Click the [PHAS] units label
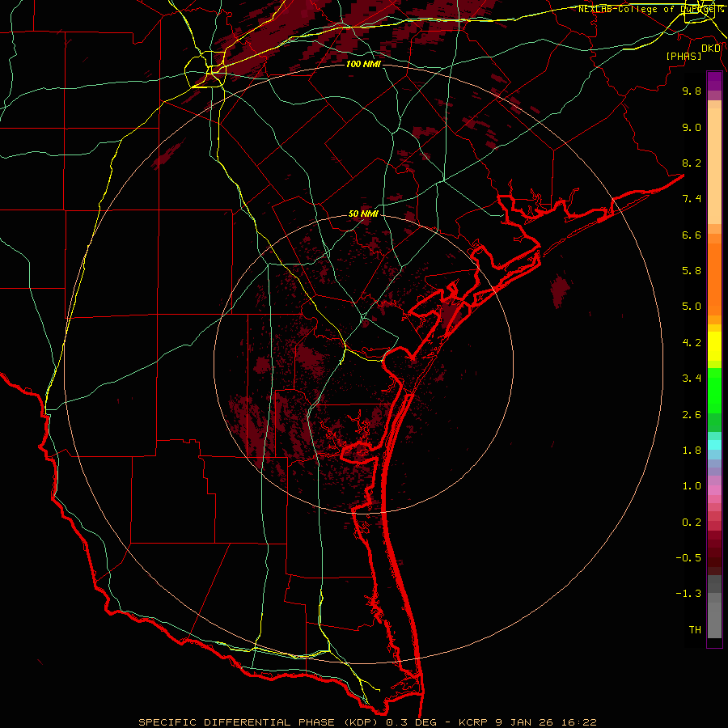Image resolution: width=728 pixels, height=728 pixels. click(x=684, y=56)
